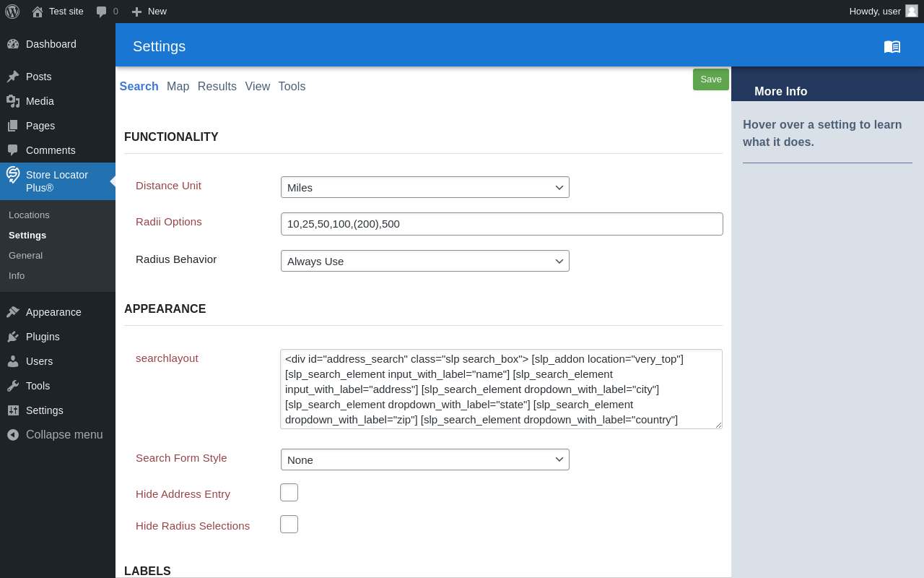The width and height of the screenshot is (924, 578).
Task: Click the LABELS section heading
Action: coord(147,571)
